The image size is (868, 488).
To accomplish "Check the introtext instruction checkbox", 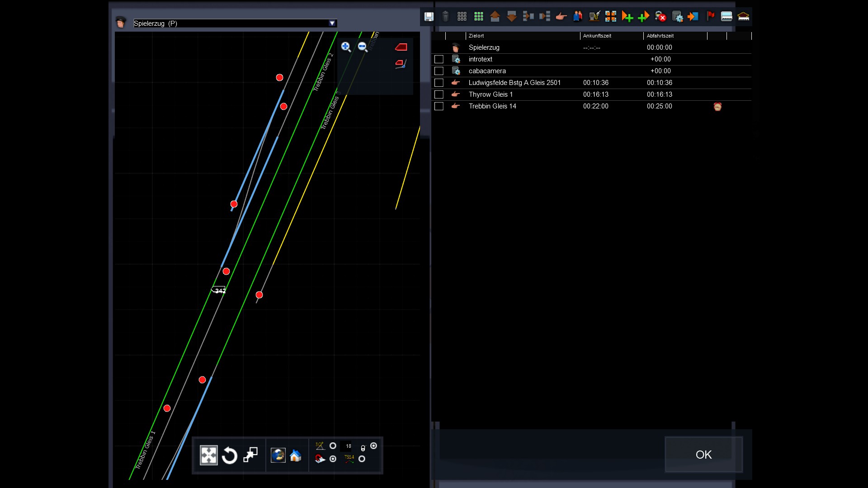I will click(x=439, y=59).
